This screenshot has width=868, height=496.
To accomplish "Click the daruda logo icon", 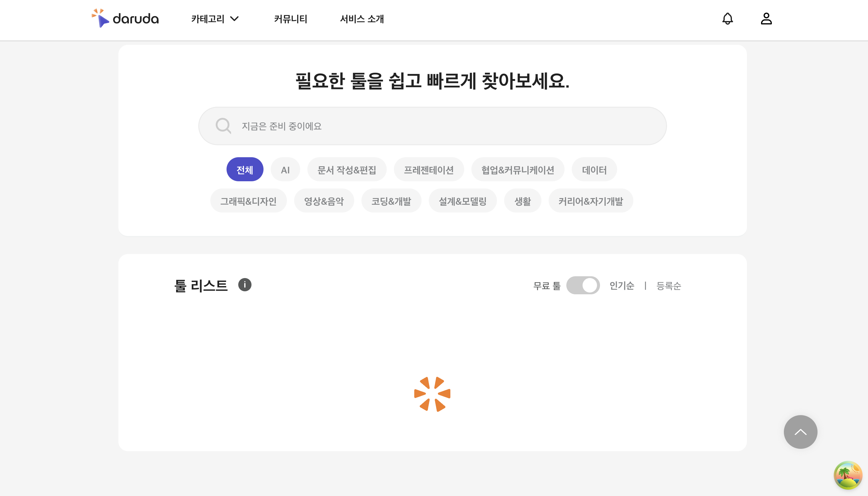I will pos(101,18).
